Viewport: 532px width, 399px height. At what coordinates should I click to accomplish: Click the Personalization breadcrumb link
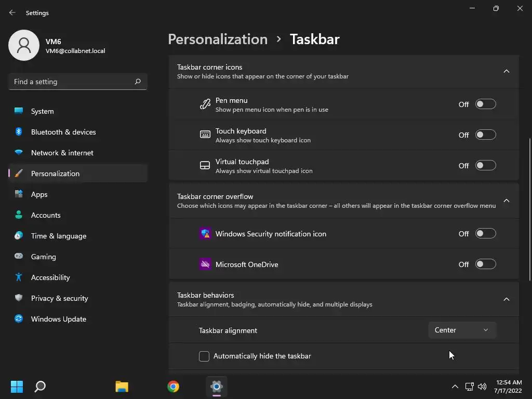pos(218,39)
